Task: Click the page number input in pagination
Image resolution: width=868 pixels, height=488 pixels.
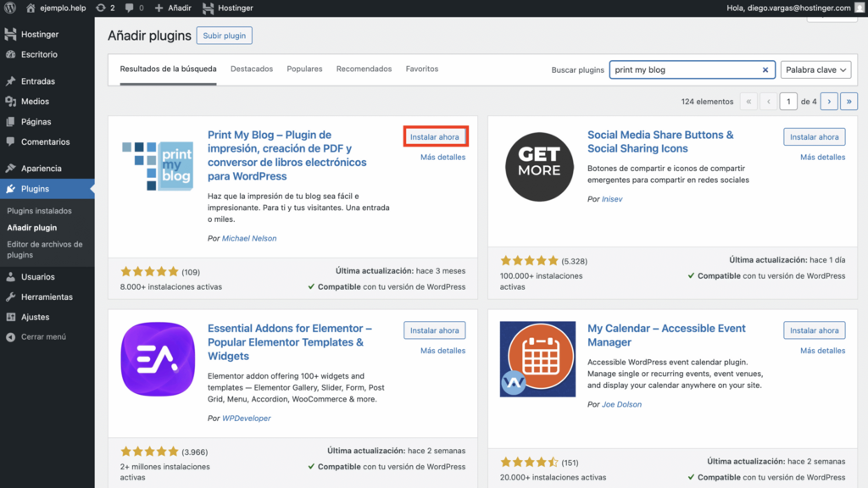Action: (788, 101)
